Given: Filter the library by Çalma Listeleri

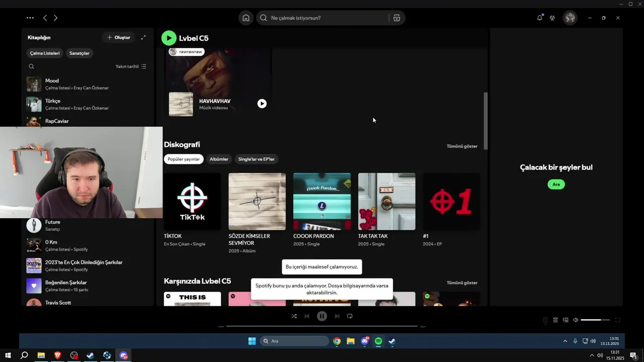Looking at the screenshot, I should 45,53.
